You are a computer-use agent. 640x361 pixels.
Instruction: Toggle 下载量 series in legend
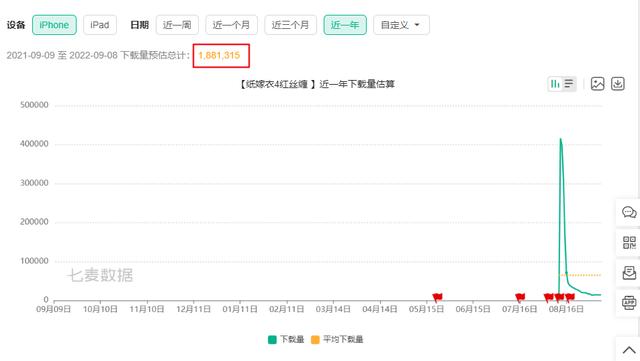286,339
